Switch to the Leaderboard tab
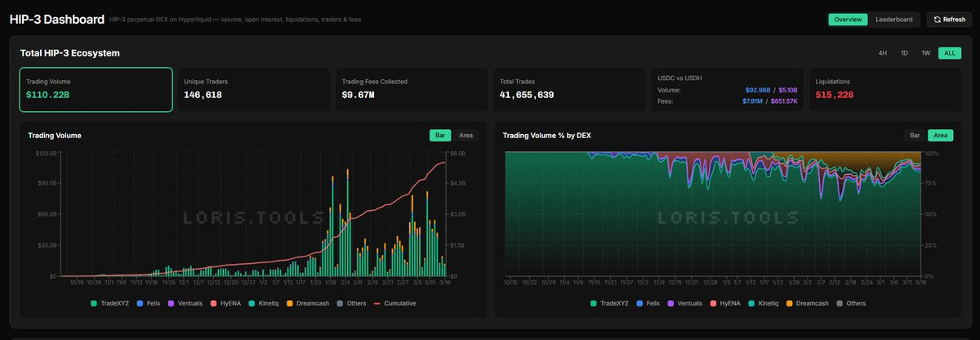This screenshot has height=340, width=980. [893, 20]
